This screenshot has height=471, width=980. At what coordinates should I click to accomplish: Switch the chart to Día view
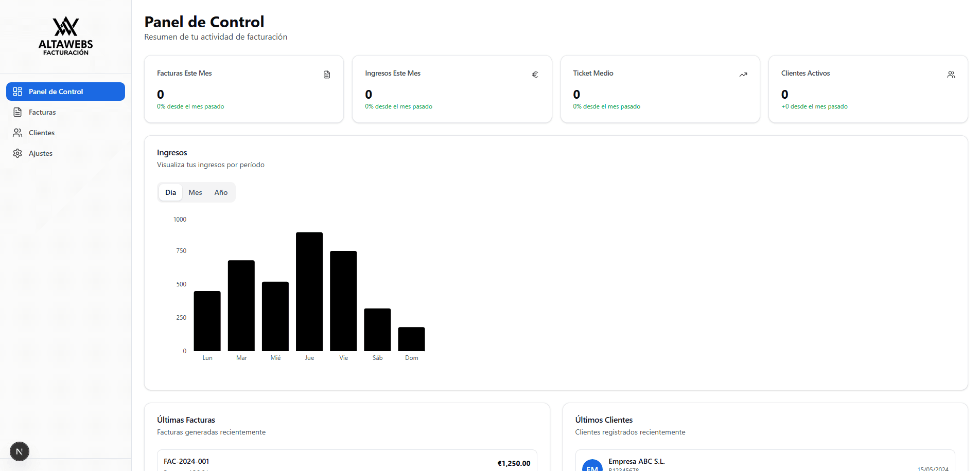pos(170,192)
